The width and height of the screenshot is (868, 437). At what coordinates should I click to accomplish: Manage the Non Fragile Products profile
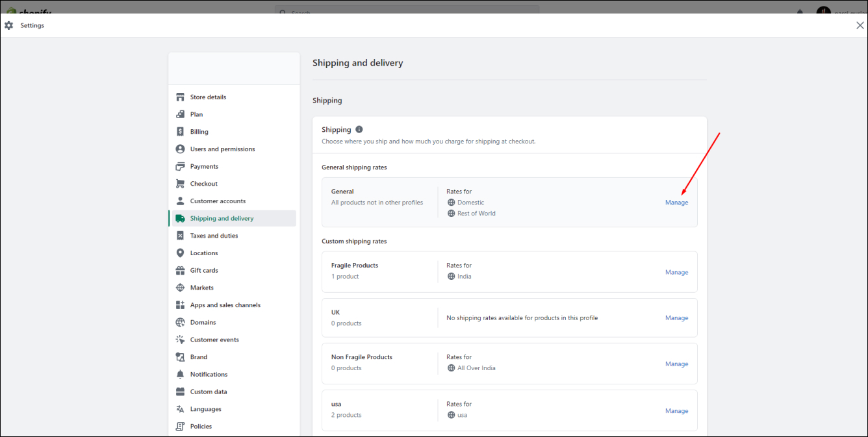click(676, 364)
